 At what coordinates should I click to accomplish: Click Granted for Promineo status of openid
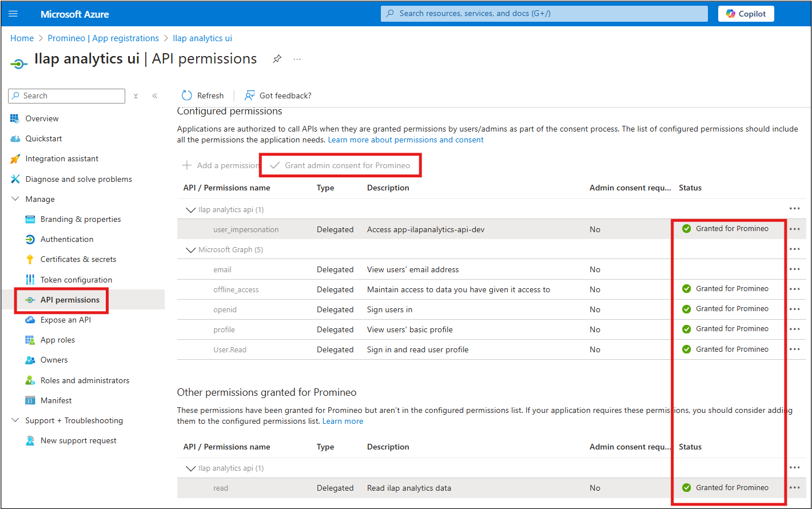pos(726,309)
